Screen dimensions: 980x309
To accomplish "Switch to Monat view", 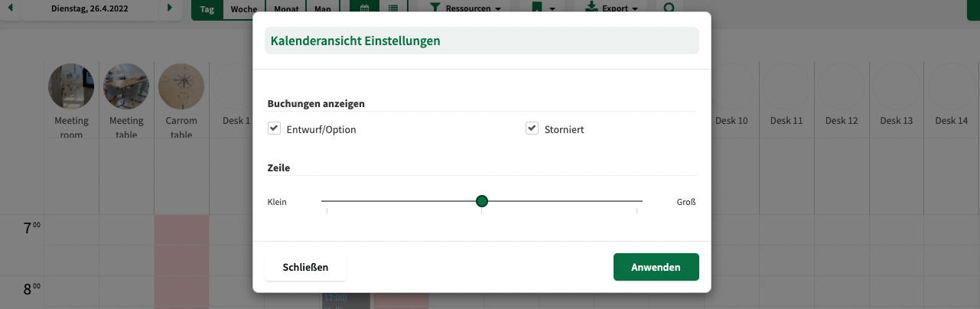I will pyautogui.click(x=285, y=9).
